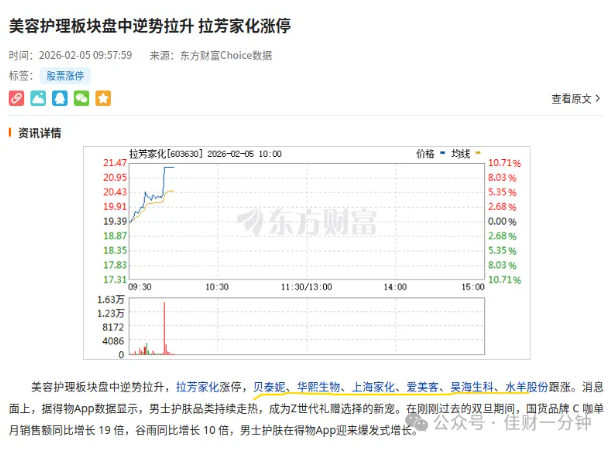Open the 昊海生科 stock link
This screenshot has height=449, width=616.
[471, 387]
